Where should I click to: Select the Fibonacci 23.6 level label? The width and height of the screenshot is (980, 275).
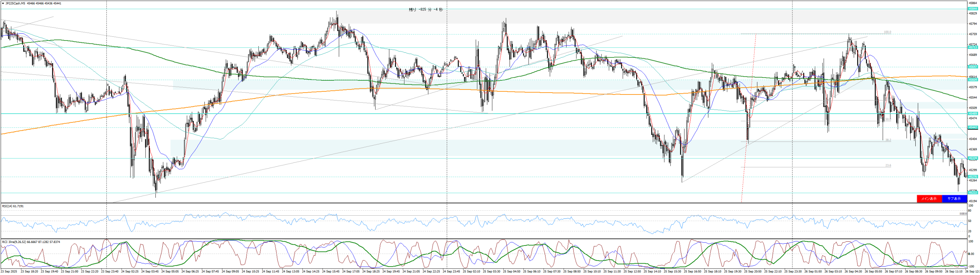point(888,166)
